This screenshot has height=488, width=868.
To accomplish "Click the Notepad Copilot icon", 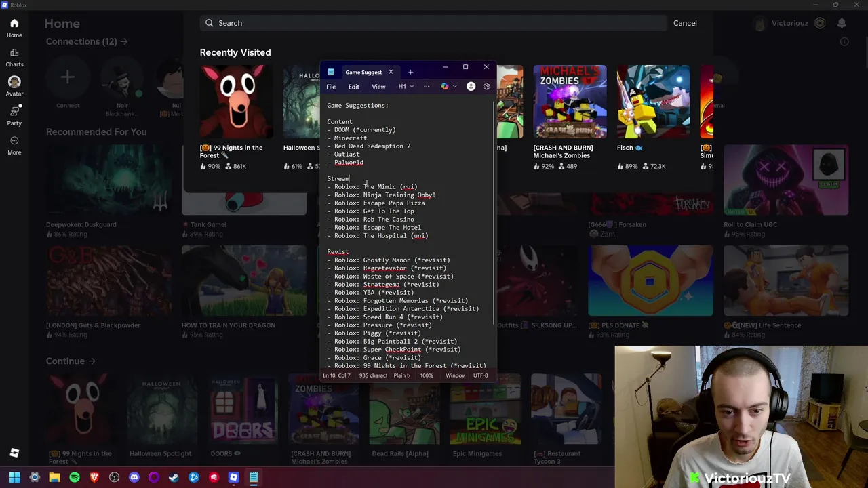I will coord(444,87).
